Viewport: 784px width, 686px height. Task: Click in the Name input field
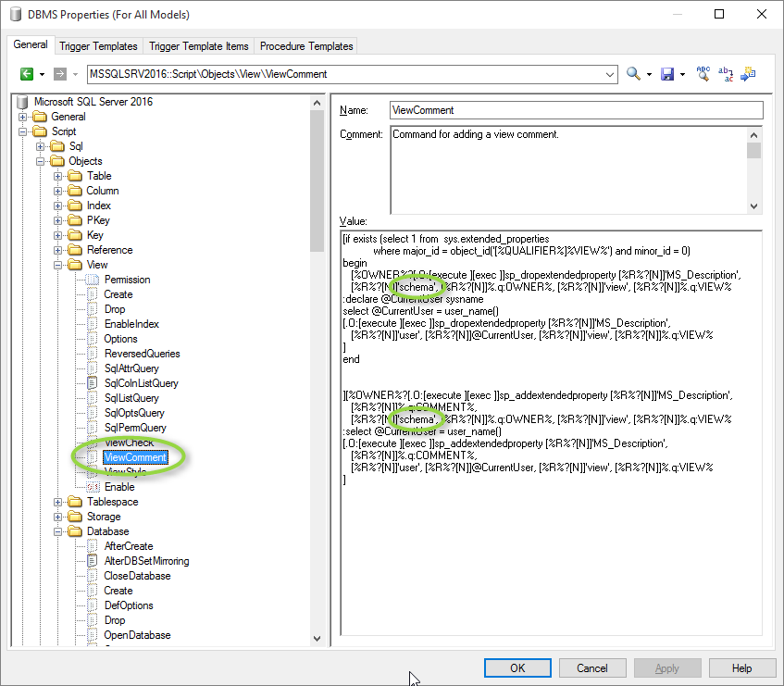(x=576, y=110)
